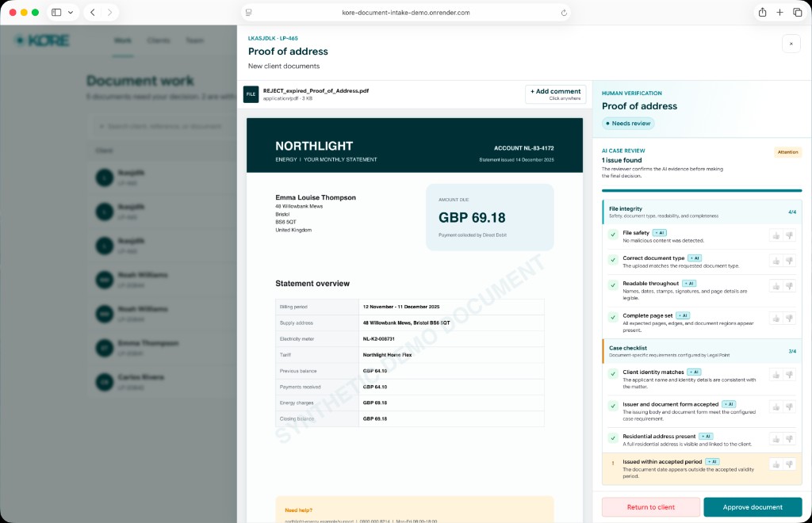Viewport: 812px width, 523px height.
Task: Thumbs up Client identity matches check
Action: coord(776,375)
